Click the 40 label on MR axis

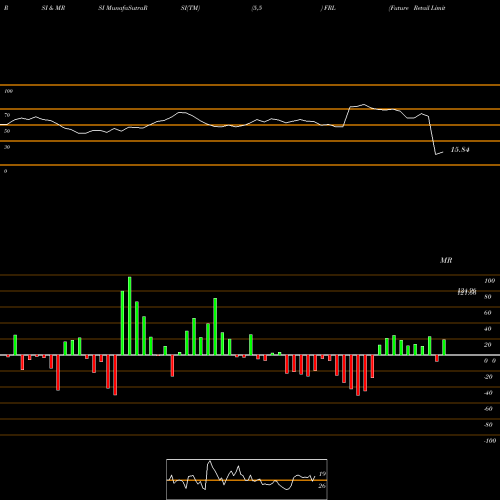[x=488, y=329]
